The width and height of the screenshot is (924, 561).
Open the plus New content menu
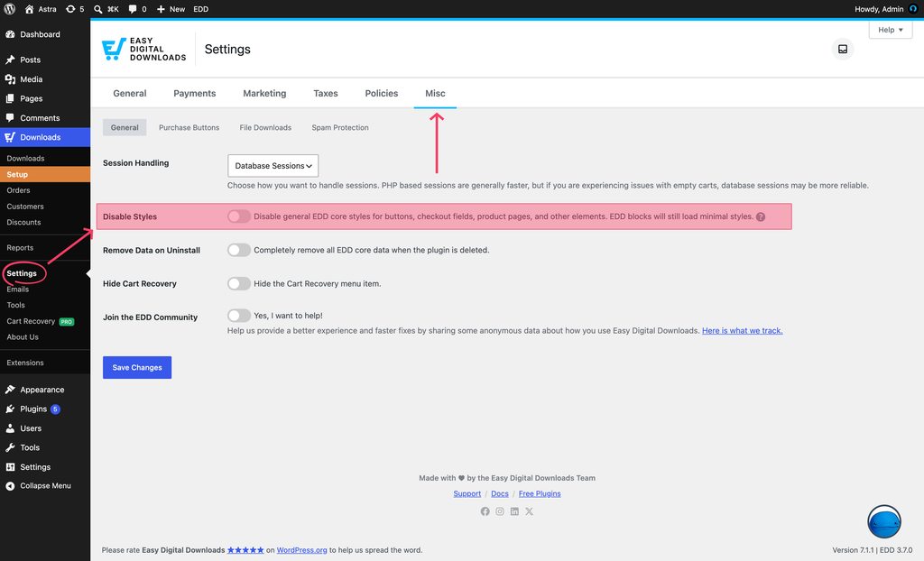[x=171, y=9]
